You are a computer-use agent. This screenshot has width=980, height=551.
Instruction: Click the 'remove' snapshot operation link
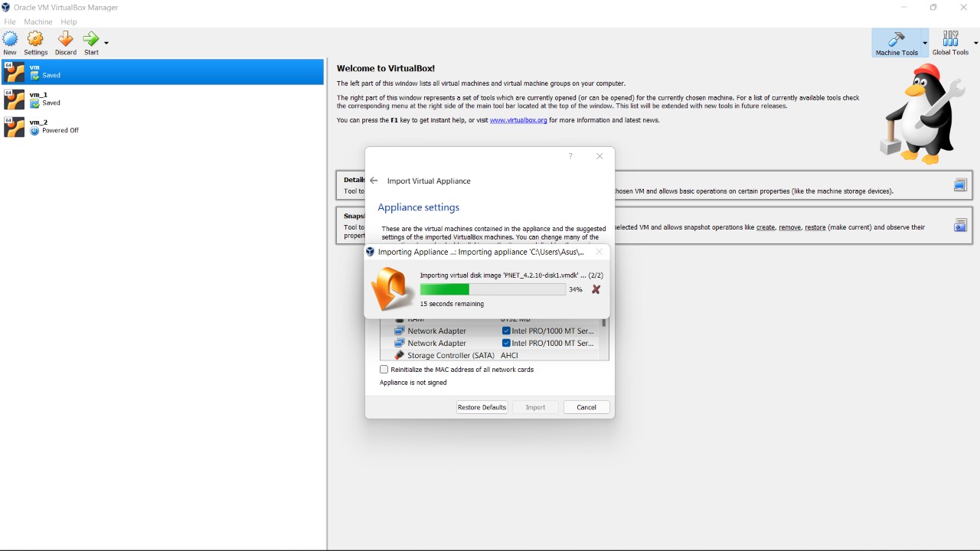789,227
